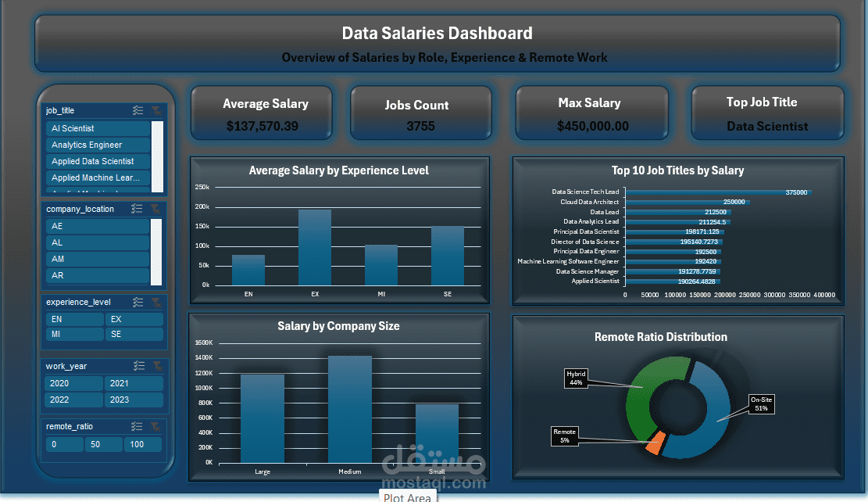Clear the work_year slicer filter
Image resolution: width=868 pixels, height=502 pixels.
tap(158, 366)
